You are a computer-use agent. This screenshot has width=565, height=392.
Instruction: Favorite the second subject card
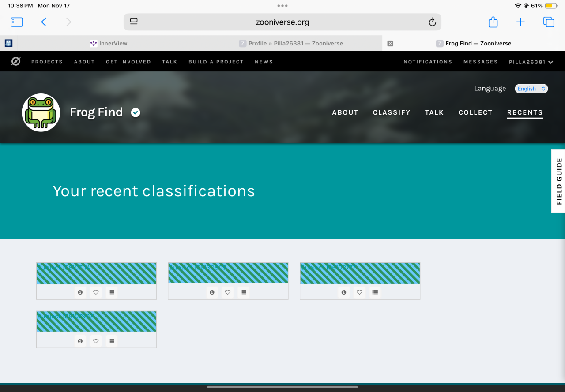point(228,292)
